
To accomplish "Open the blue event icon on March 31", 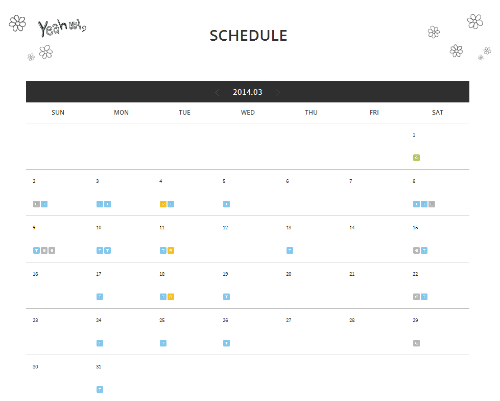I will [100, 389].
